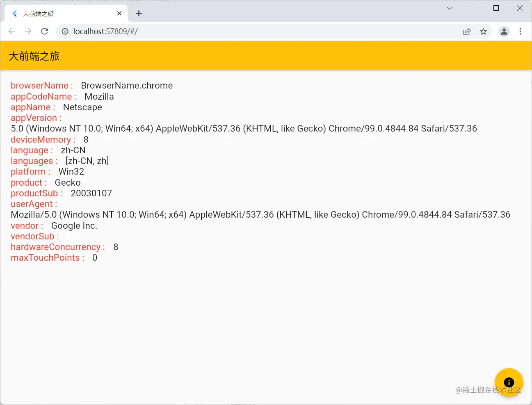This screenshot has height=405, width=532.
Task: Select the Mozilla value text
Action: 99,96
